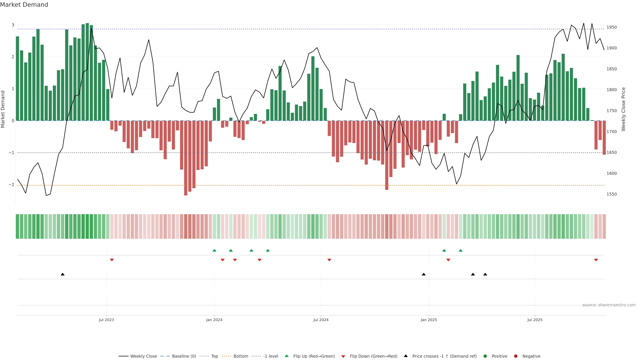Hide the Top dotted line legend item
This screenshot has height=362, width=644.
[214, 356]
